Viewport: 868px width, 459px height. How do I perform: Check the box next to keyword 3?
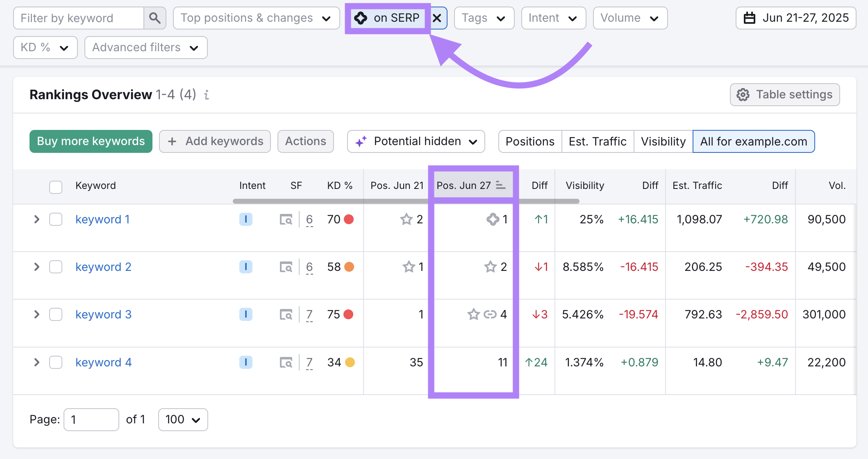[x=56, y=314]
